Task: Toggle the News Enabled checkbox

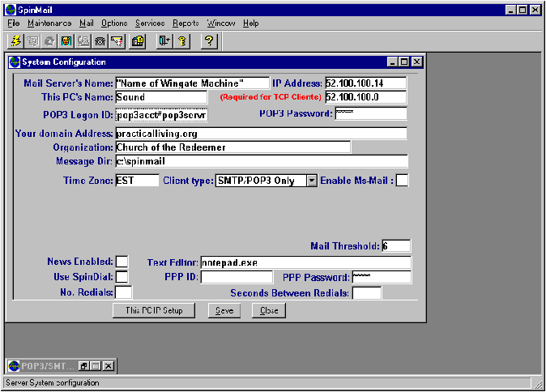Action: [x=122, y=262]
